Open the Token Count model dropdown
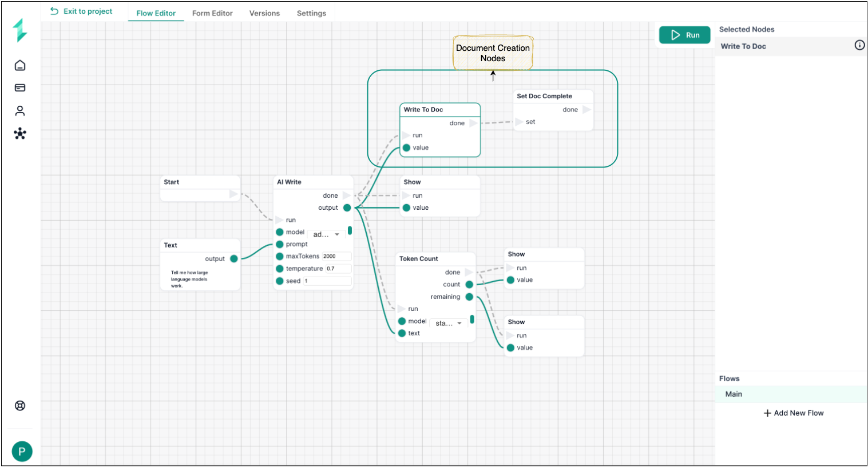The height and width of the screenshot is (467, 868). [449, 323]
